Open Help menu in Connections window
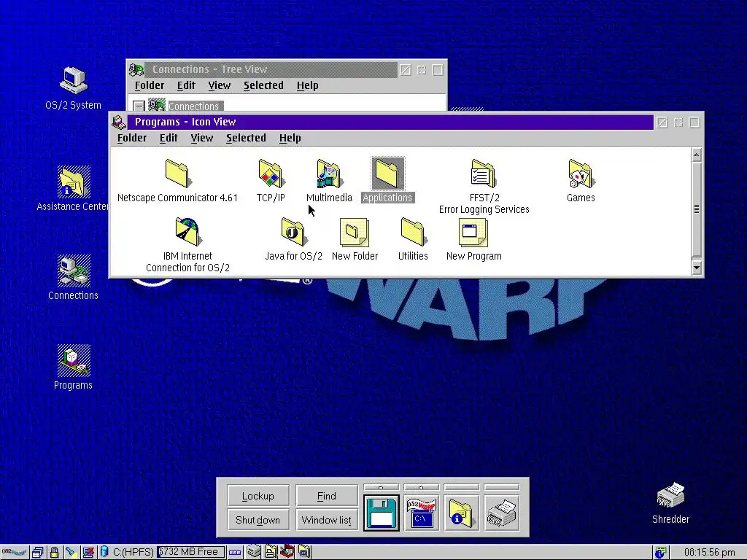The height and width of the screenshot is (560, 747). (x=308, y=86)
